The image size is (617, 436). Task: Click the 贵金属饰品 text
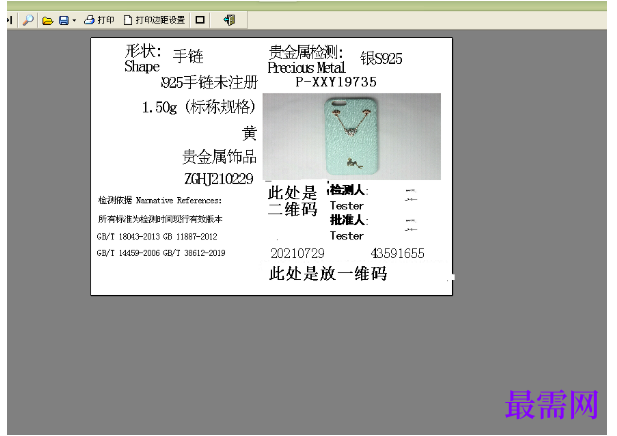click(x=219, y=157)
